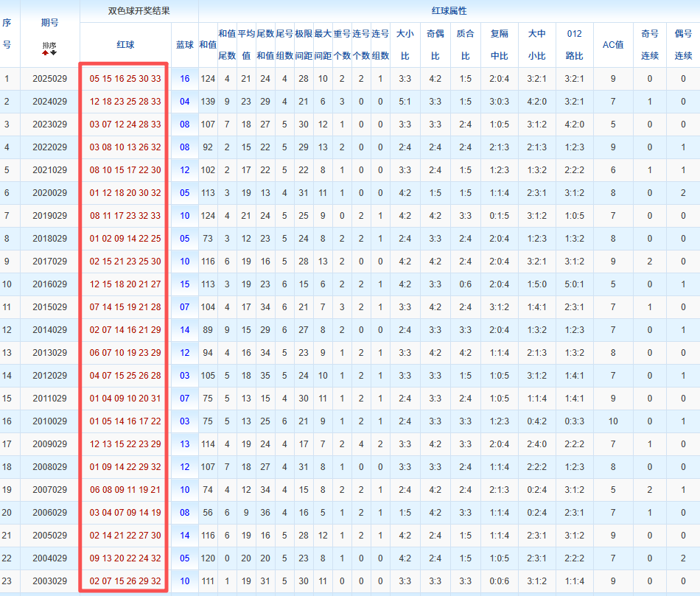Click red balls 12 15 18 20 21 27
Viewport: 700px width, 596px height.
click(x=125, y=284)
